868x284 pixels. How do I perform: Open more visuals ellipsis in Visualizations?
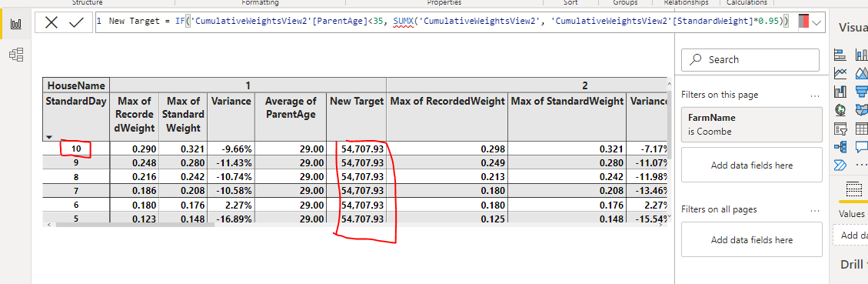pos(861,165)
